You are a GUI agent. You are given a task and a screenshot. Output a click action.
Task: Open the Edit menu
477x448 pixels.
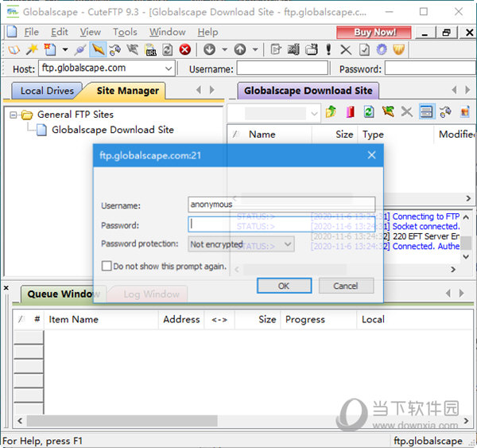60,32
